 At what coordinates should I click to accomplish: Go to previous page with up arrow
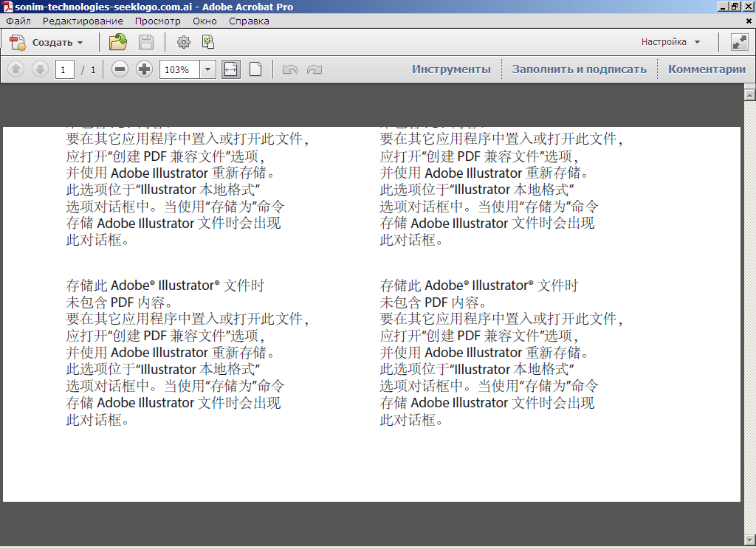tap(16, 69)
